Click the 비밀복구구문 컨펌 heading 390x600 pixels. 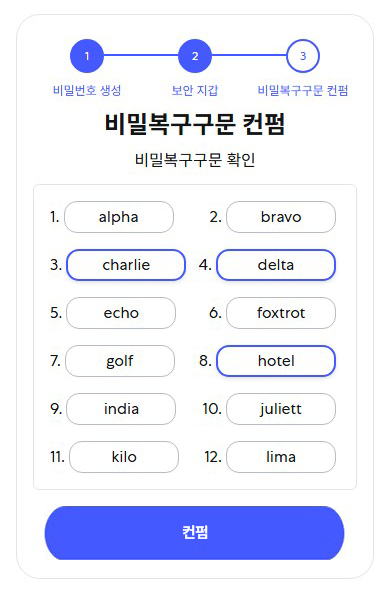(x=195, y=124)
